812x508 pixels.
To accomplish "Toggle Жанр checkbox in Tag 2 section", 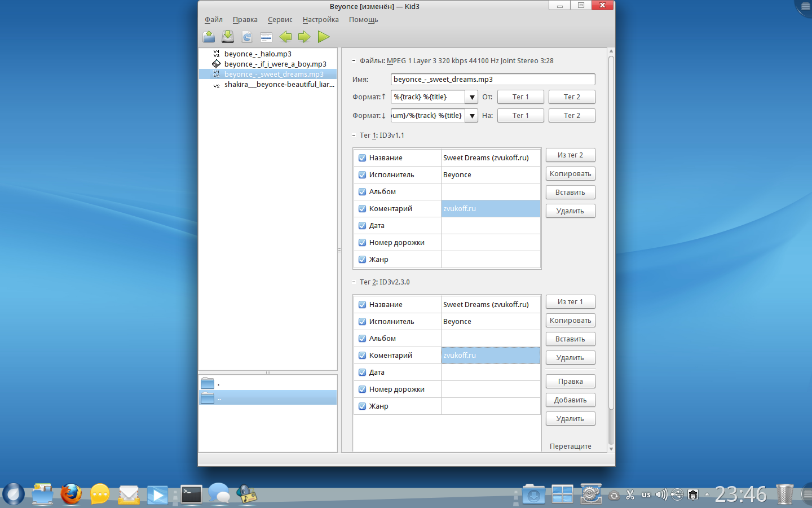I will (x=363, y=406).
